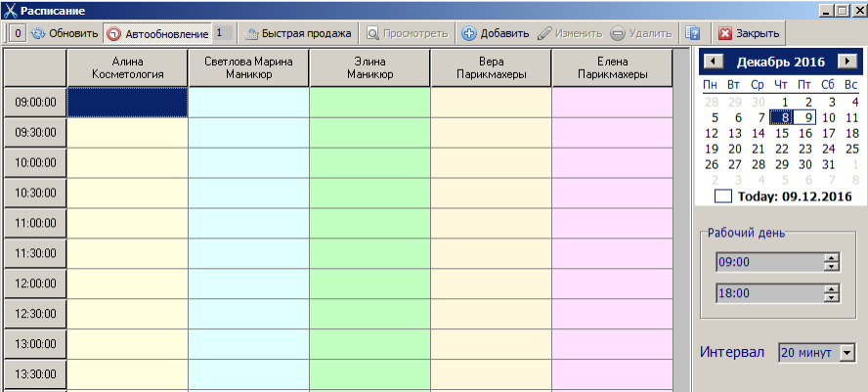Click the Обновить refresh icon
Screen dimensions: 868x392
click(x=39, y=33)
